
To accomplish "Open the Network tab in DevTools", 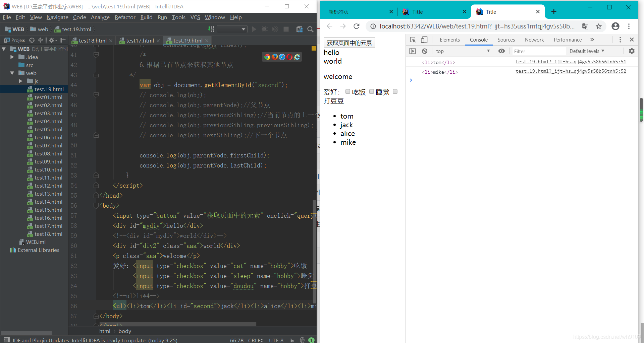I will 534,40.
